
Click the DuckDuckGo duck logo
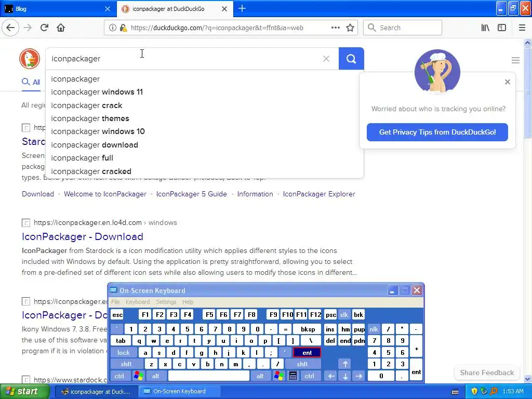coord(30,59)
